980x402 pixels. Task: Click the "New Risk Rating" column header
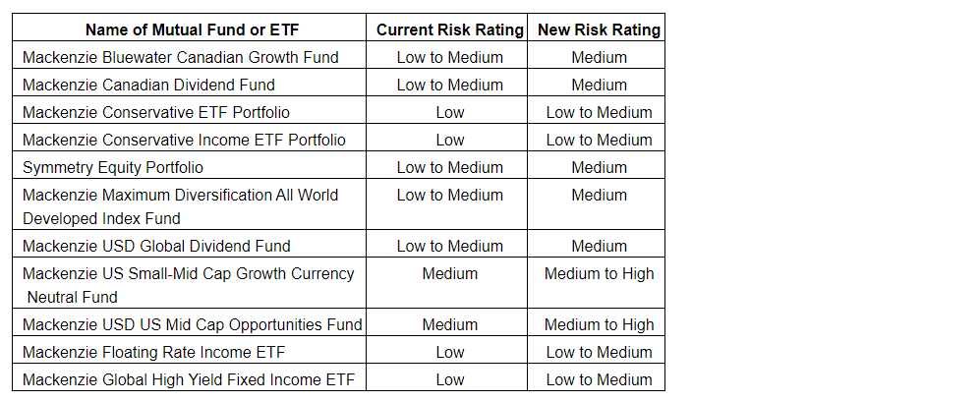click(599, 29)
